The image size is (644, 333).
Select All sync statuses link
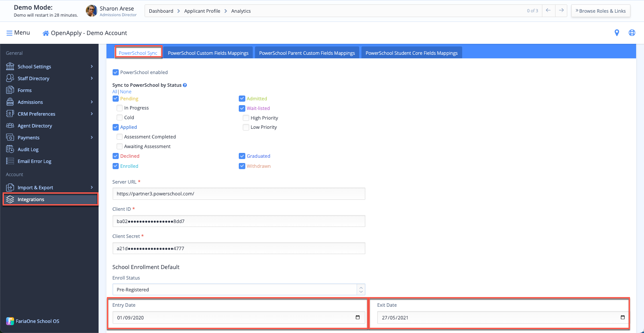115,92
